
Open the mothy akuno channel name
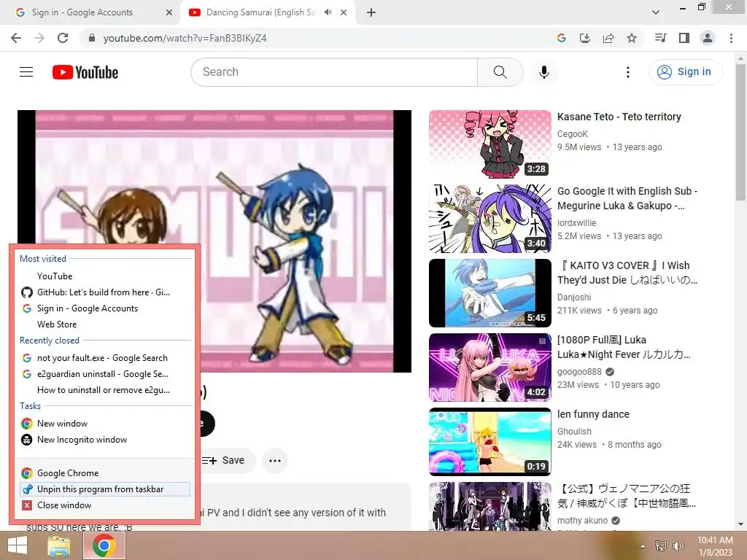(583, 521)
